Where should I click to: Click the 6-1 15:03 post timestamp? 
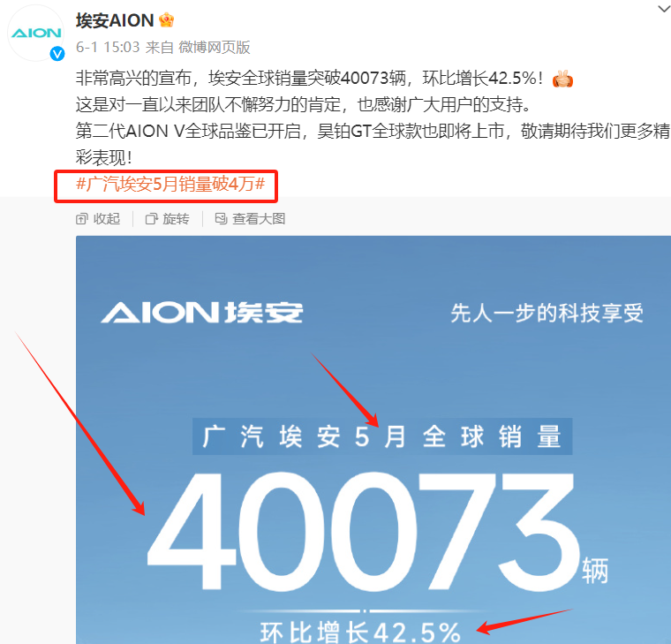108,47
